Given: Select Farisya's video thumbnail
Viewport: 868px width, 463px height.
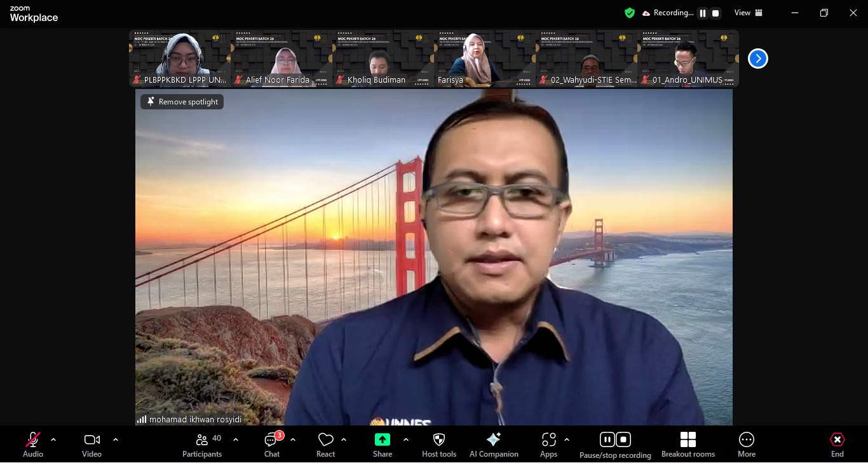Looking at the screenshot, I should pos(484,59).
